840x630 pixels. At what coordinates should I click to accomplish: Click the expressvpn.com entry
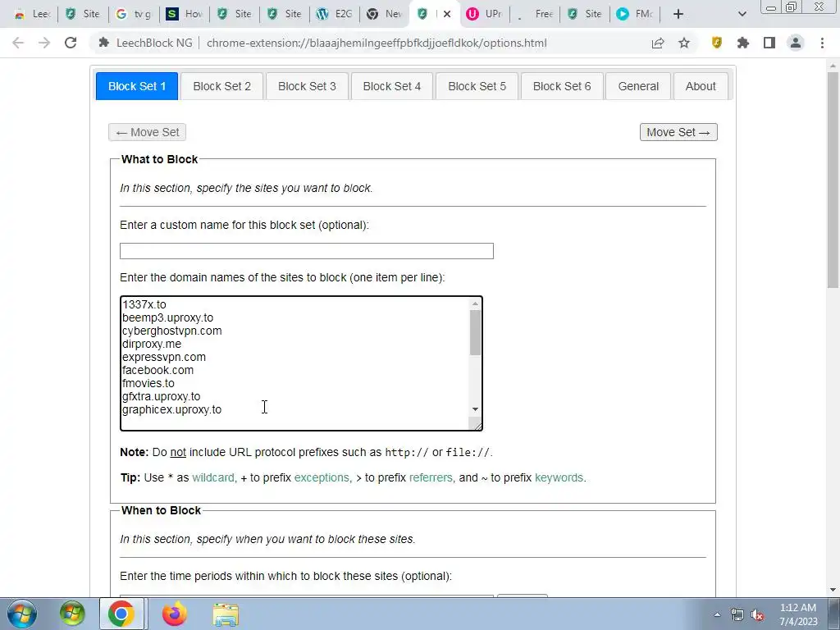pos(163,357)
